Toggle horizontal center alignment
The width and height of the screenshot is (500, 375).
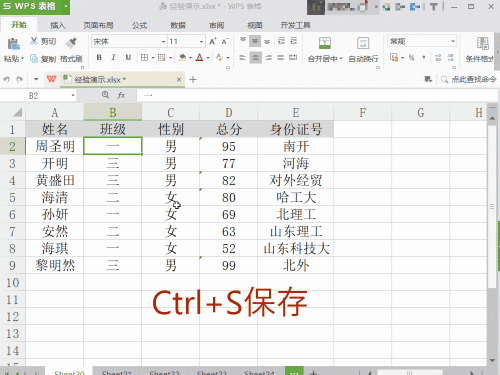click(255, 58)
